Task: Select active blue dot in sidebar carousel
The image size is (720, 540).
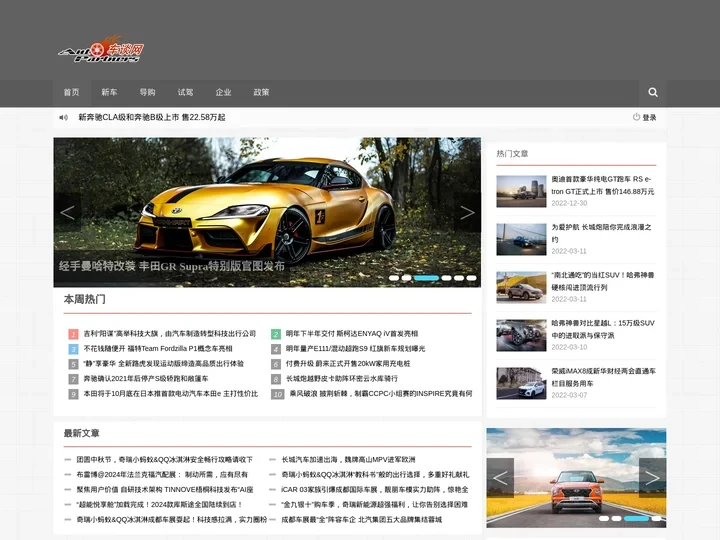Action: pos(636,518)
